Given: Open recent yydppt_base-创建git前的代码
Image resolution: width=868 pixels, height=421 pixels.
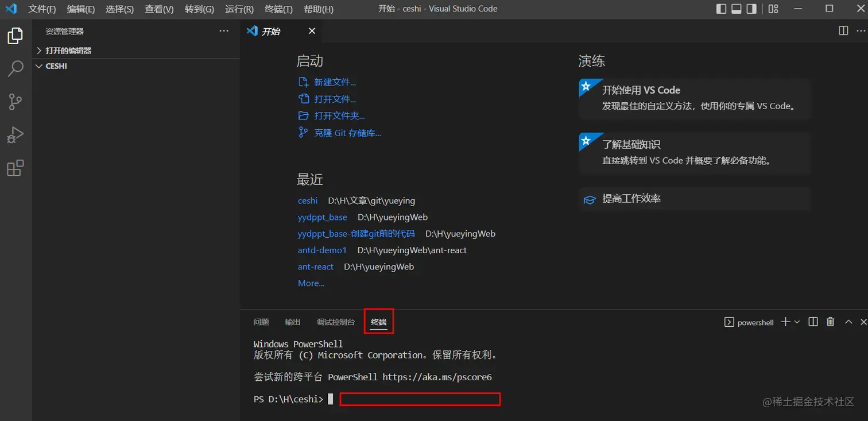Looking at the screenshot, I should pos(356,234).
